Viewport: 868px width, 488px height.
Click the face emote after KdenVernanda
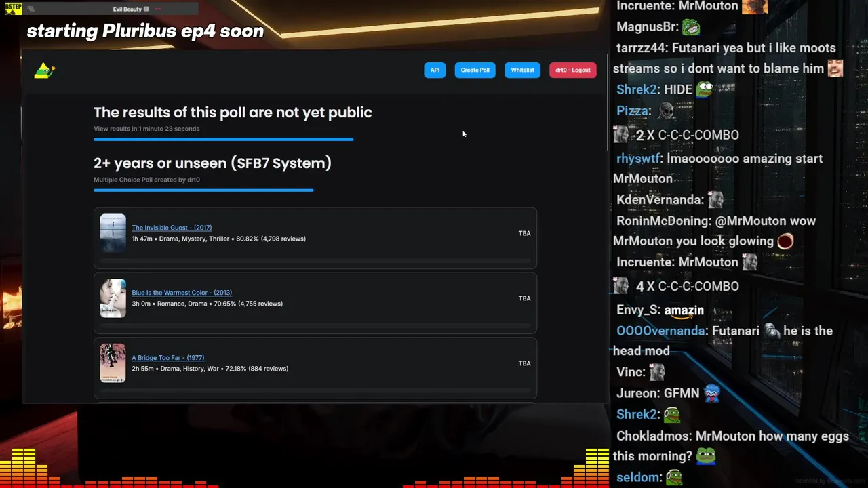[716, 199]
